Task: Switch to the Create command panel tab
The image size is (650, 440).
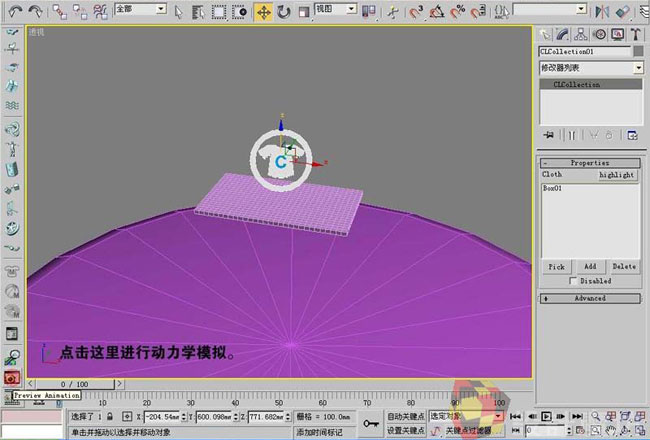Action: [545, 34]
